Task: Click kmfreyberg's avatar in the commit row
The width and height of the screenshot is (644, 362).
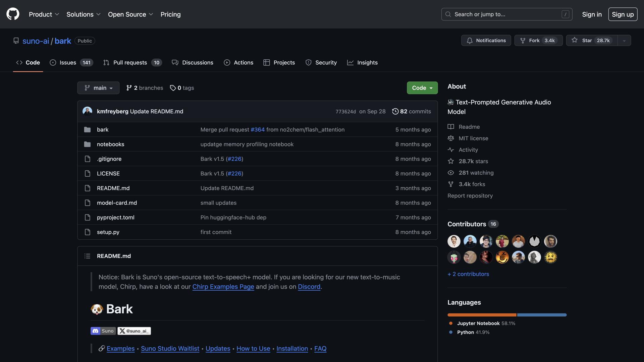Action: click(x=87, y=111)
